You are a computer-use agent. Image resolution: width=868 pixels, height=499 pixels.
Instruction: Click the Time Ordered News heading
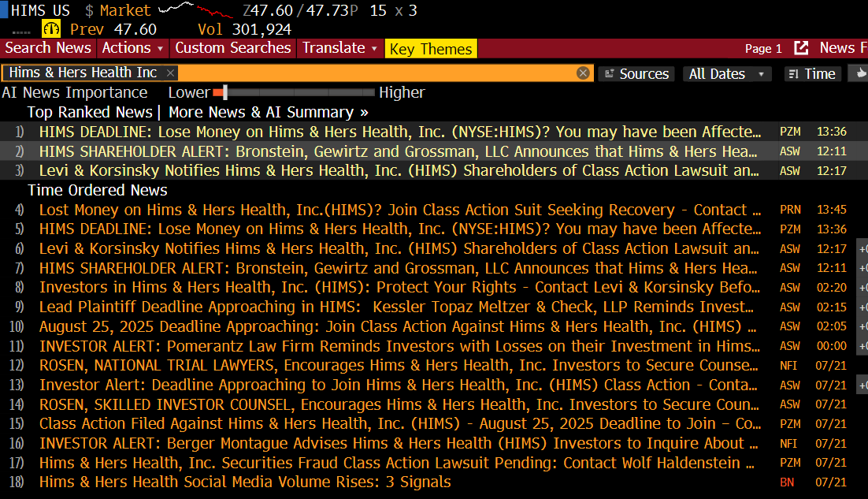(x=98, y=191)
